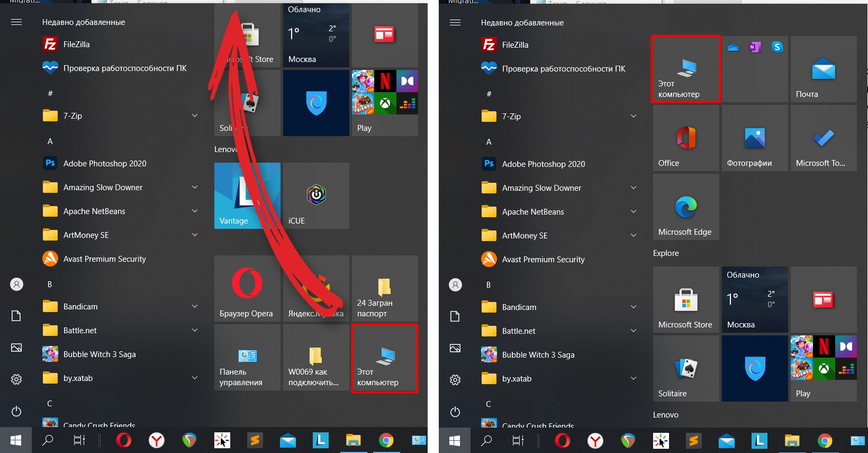This screenshot has width=868, height=453.
Task: Open the Браузер Opera tile
Action: coord(247,288)
